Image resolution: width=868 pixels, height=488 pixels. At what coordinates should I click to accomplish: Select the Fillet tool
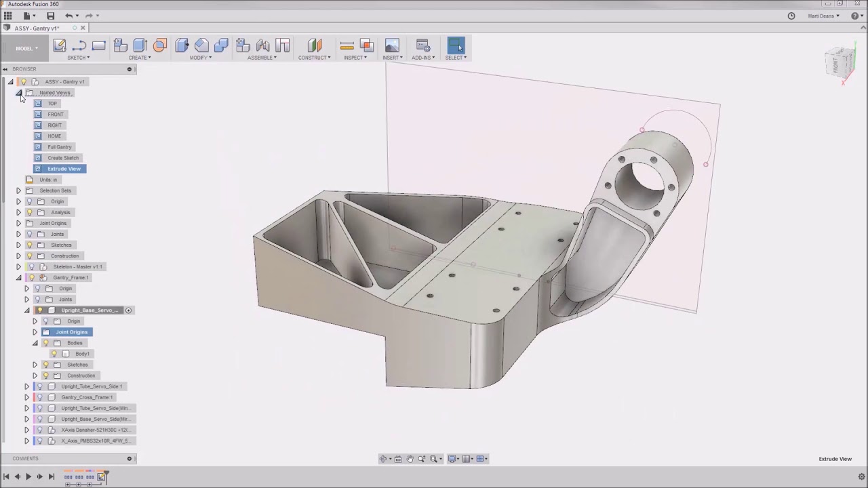click(201, 45)
